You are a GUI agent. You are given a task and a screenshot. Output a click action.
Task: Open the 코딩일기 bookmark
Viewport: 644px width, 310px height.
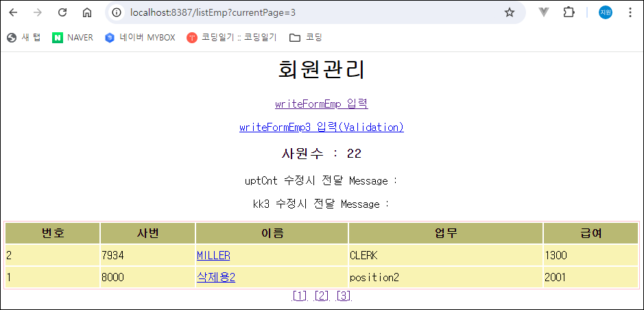[x=231, y=38]
